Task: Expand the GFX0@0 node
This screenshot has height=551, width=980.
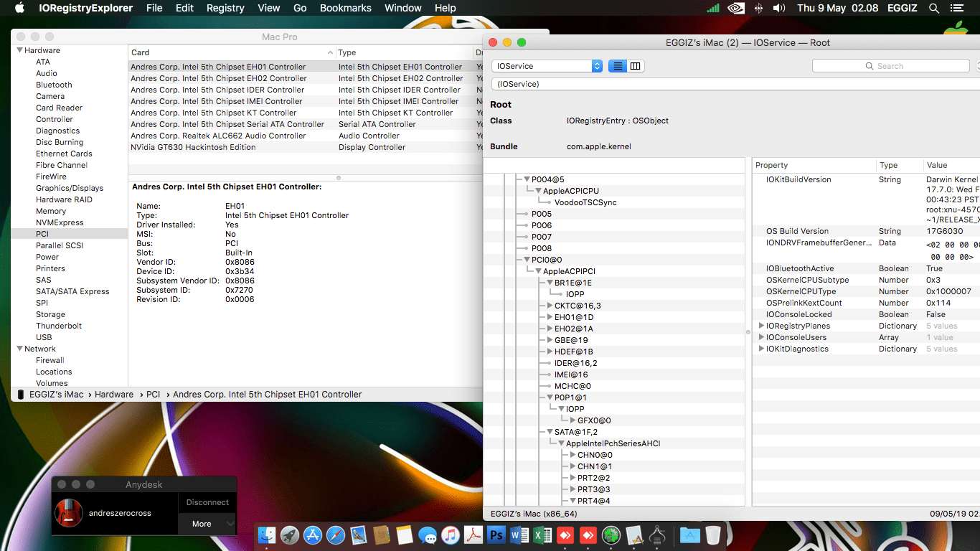Action: click(x=573, y=420)
